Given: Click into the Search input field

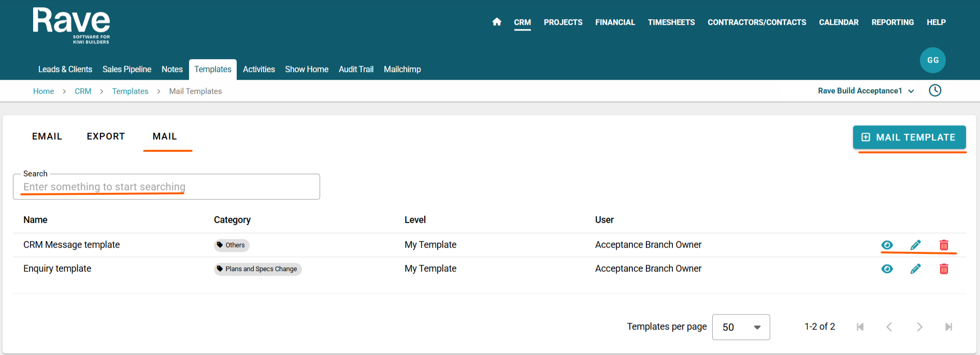Looking at the screenshot, I should (x=166, y=187).
